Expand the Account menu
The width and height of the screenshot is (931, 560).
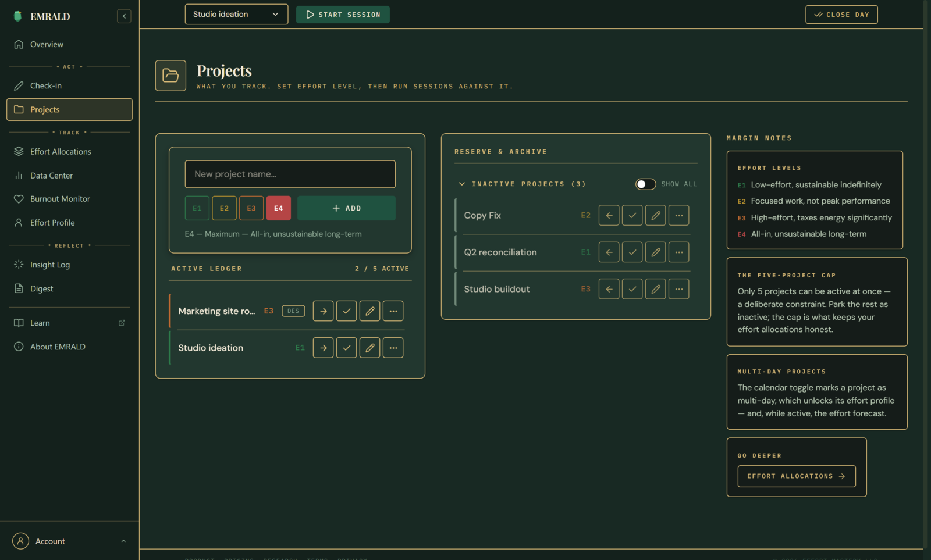[69, 541]
